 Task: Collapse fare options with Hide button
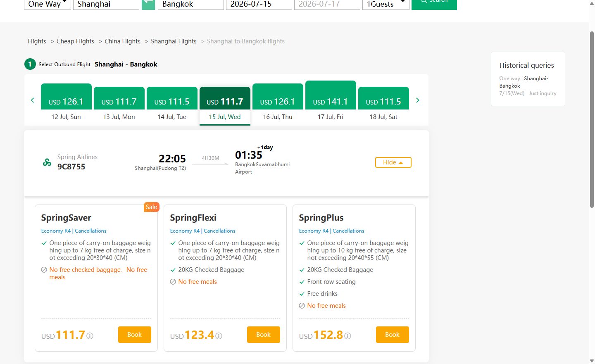[393, 162]
